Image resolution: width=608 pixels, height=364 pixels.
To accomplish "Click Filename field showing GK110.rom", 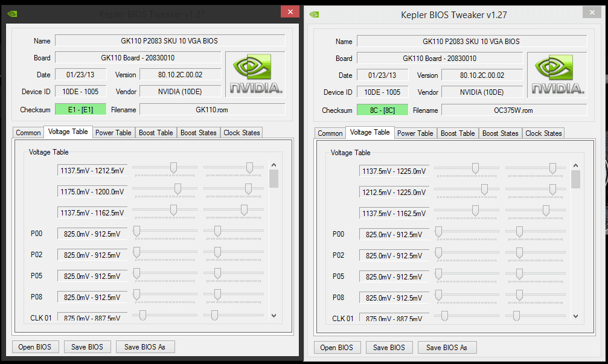I will pos(212,110).
